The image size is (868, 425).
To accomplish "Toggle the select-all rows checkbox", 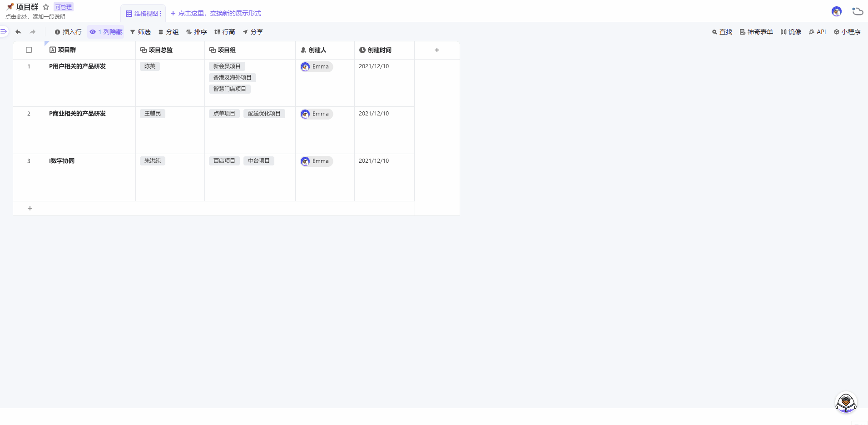I will (x=29, y=50).
